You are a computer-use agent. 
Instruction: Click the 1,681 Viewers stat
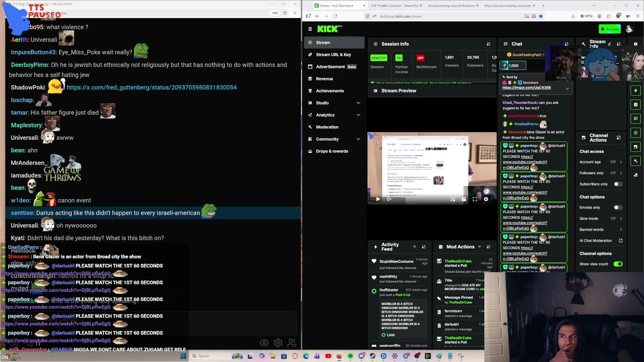pos(451,61)
